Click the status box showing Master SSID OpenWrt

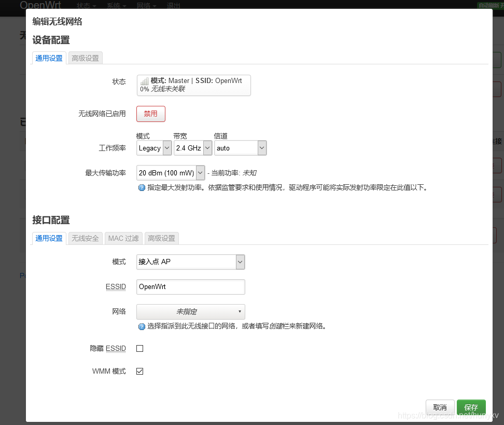click(x=194, y=85)
